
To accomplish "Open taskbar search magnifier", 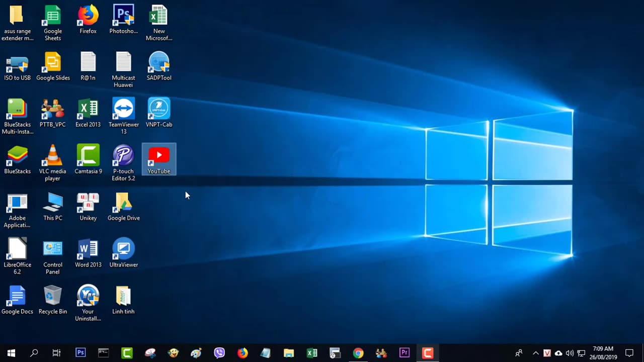I will coord(34,353).
